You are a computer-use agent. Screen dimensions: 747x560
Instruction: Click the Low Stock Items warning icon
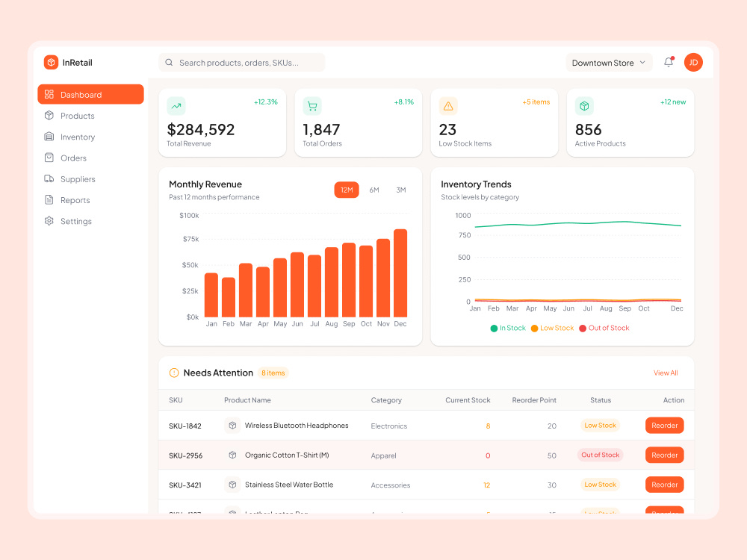click(x=448, y=106)
